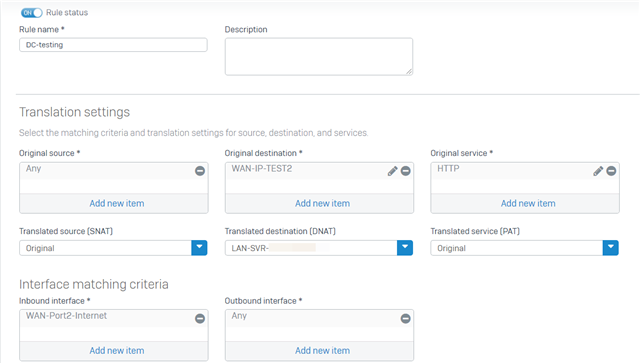640x363 pixels.
Task: Add new item to Original destination
Action: (x=322, y=203)
